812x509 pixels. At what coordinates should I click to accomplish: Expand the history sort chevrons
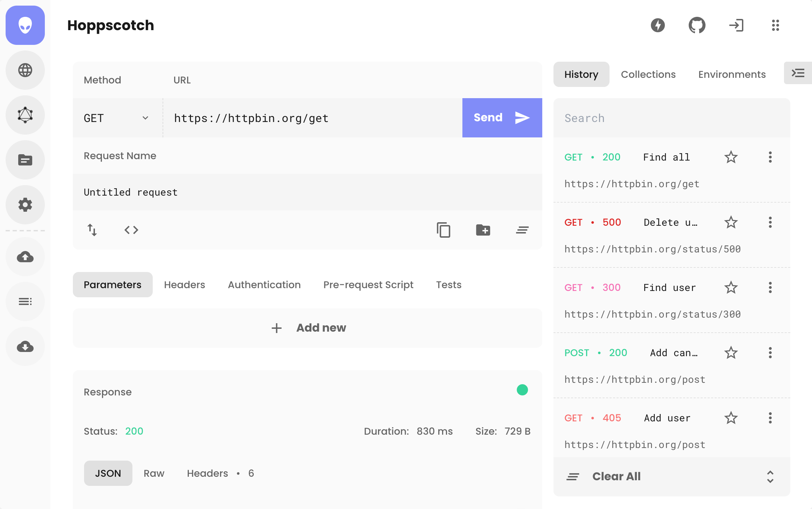click(770, 477)
